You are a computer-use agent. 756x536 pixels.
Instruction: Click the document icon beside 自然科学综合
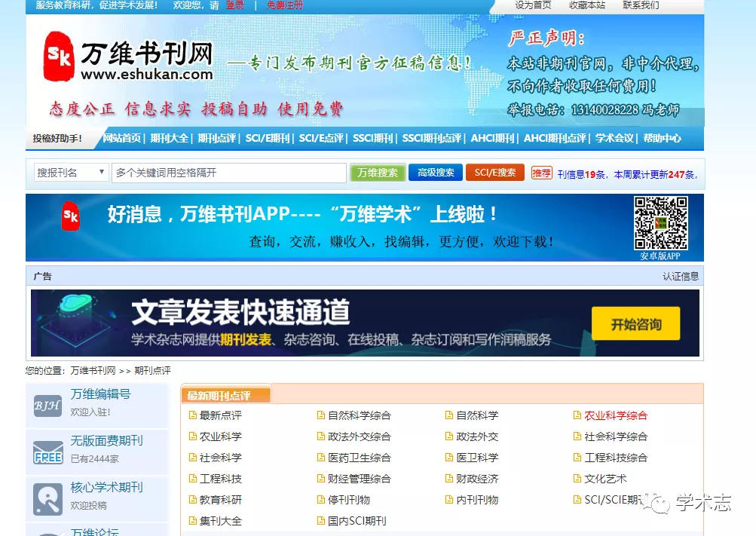point(321,415)
